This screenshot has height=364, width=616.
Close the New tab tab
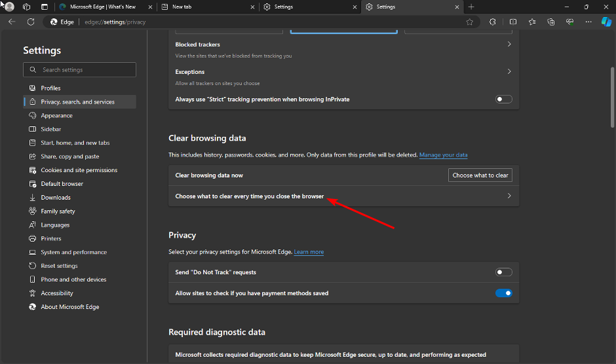(x=252, y=7)
